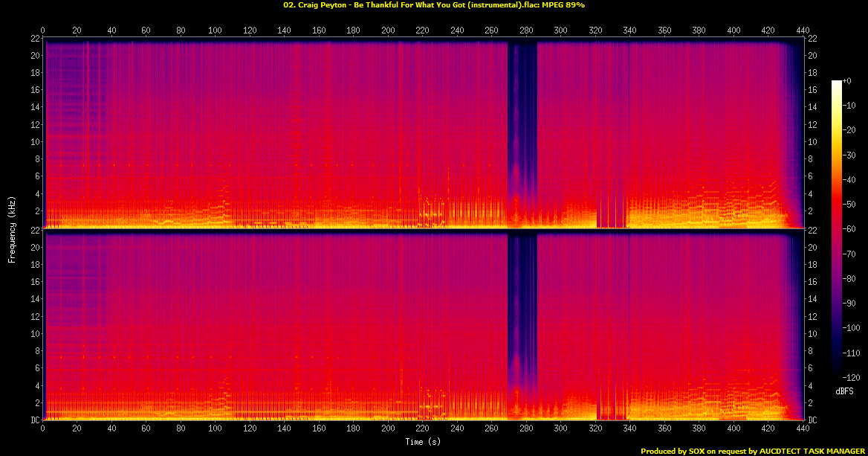
Task: Click the 'dBFS' label under the color scale
Action: coord(844,391)
